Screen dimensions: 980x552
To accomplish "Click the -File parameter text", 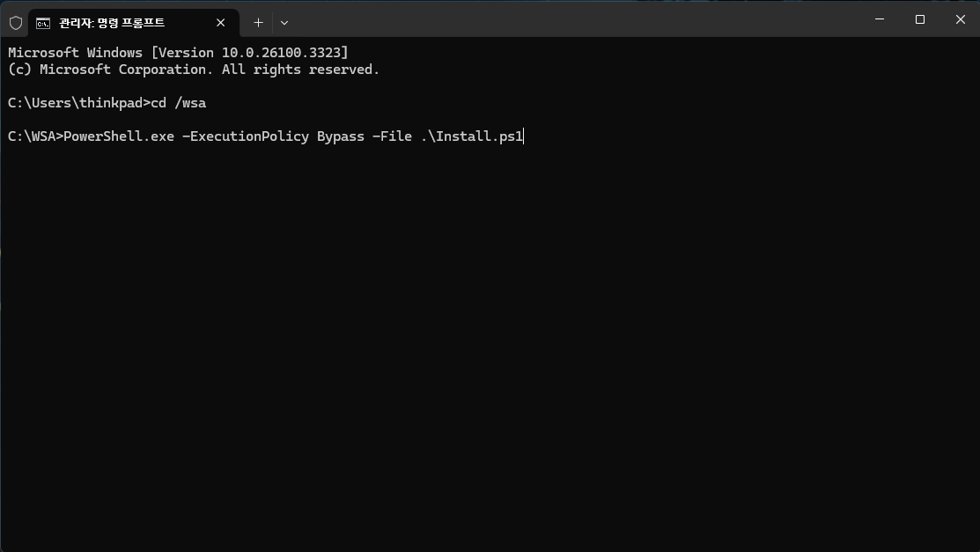I will pos(392,136).
